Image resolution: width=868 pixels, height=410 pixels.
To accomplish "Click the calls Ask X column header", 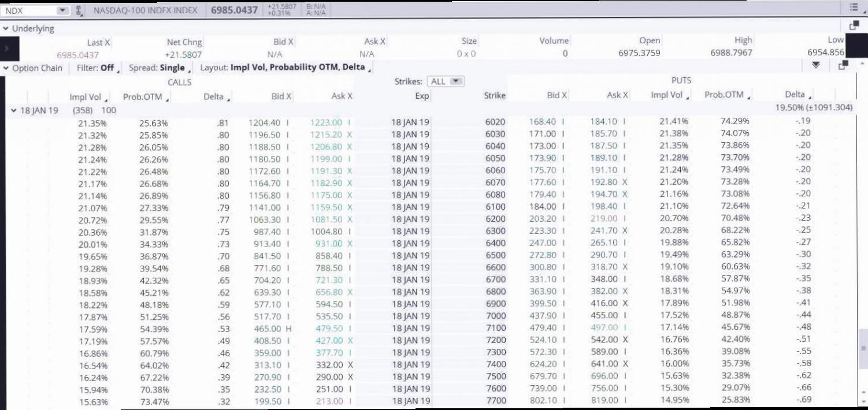I will (342, 96).
